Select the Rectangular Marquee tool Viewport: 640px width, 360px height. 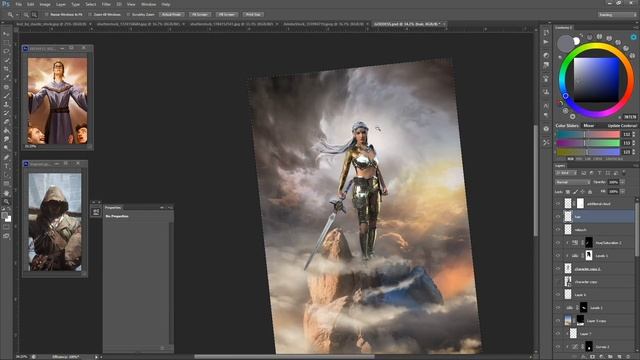6,42
